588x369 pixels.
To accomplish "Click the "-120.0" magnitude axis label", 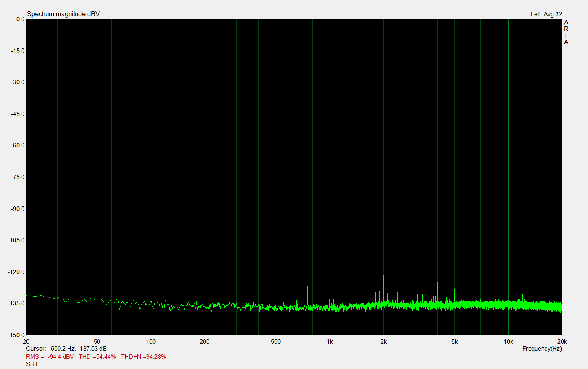I will 16,272.
